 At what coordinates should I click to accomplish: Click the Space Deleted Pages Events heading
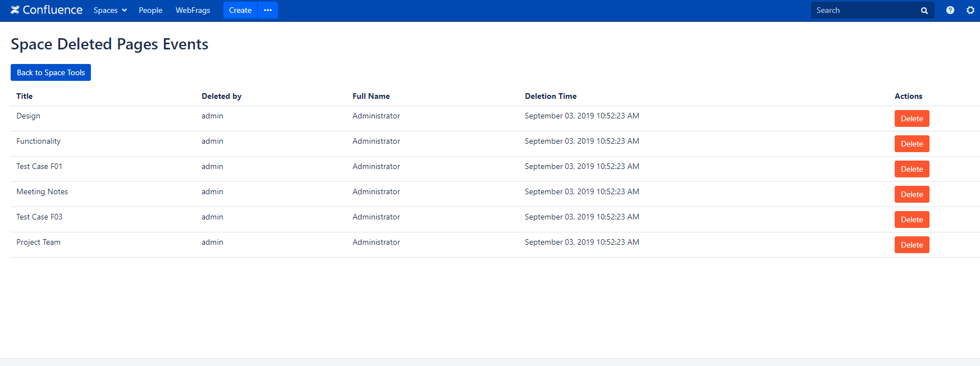109,44
